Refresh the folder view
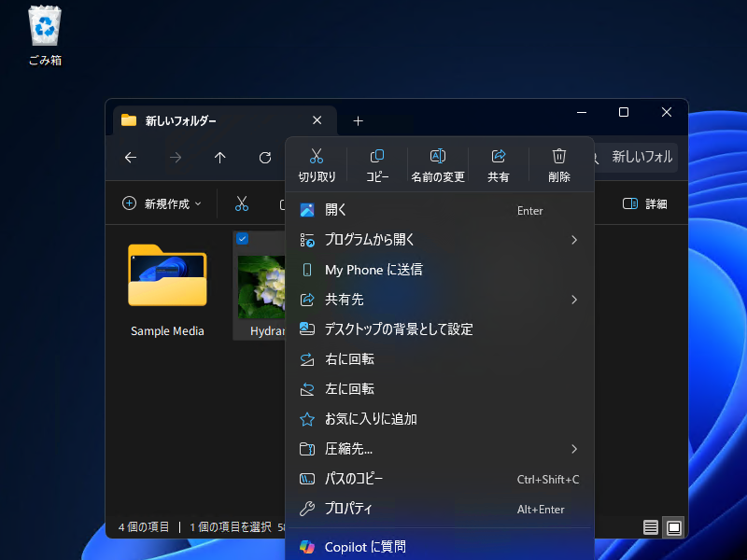747x560 pixels. click(x=264, y=158)
